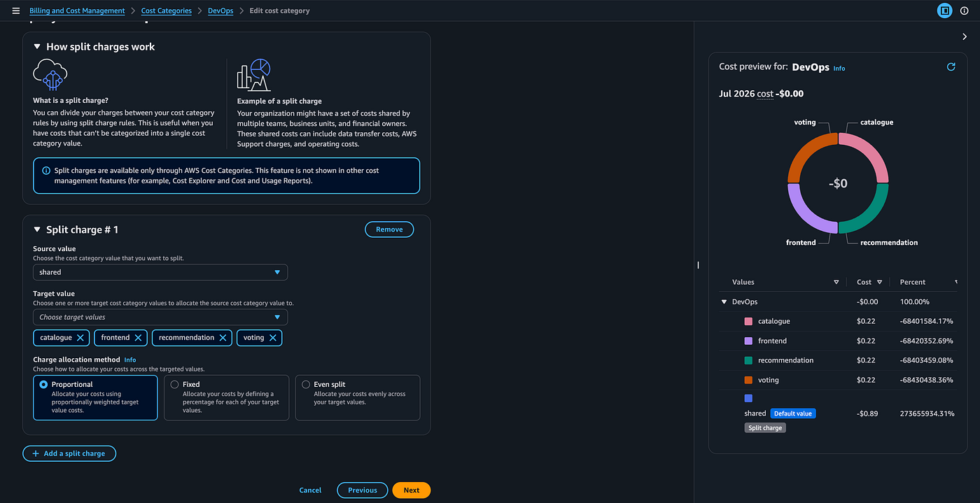Click the shared percent 273655934.31%
This screenshot has height=503, width=980.
coord(927,413)
